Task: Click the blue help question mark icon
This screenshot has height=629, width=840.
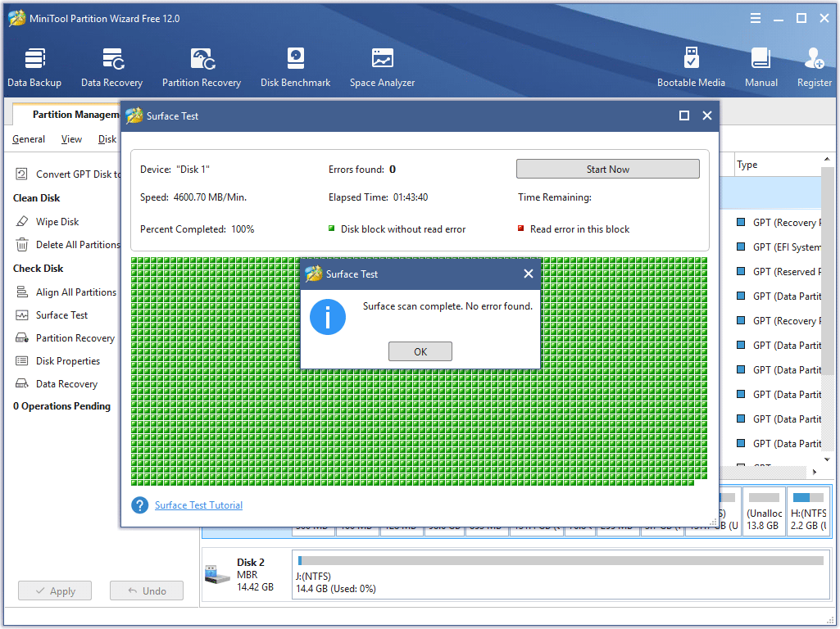Action: (x=140, y=505)
